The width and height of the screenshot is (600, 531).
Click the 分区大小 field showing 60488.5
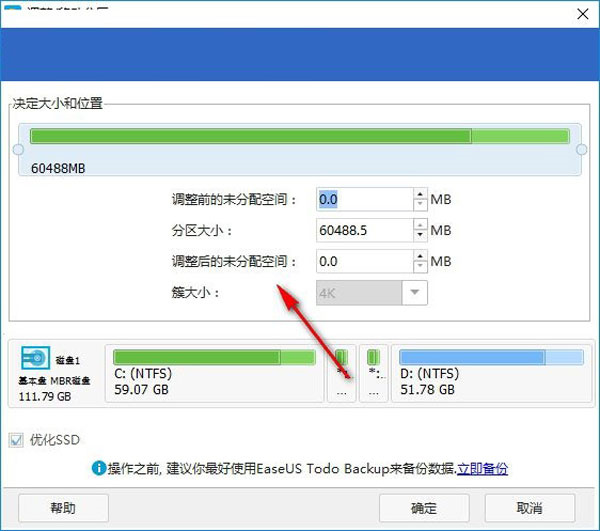point(365,230)
